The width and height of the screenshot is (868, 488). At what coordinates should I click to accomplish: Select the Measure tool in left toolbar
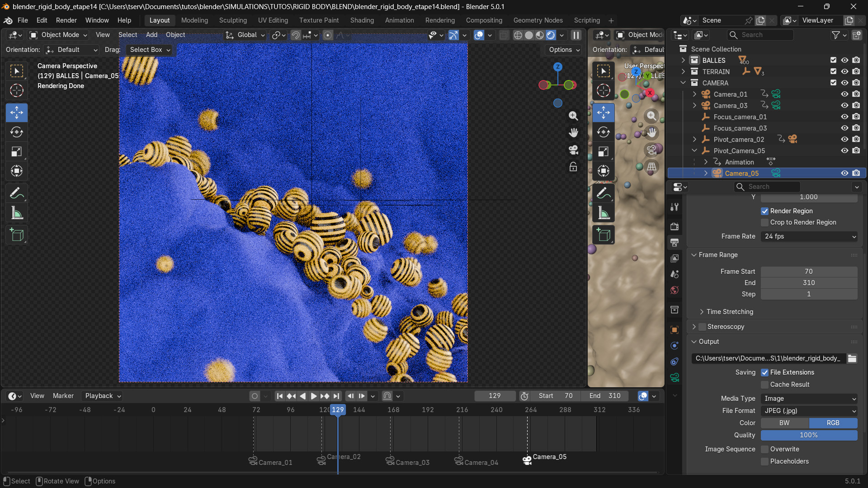pos(17,213)
